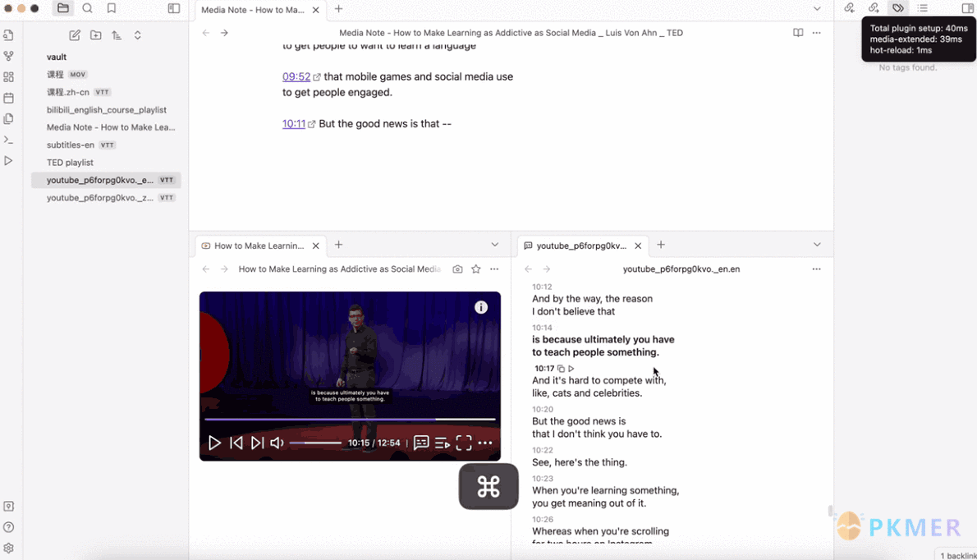
Task: Mute the video volume
Action: coord(278,443)
